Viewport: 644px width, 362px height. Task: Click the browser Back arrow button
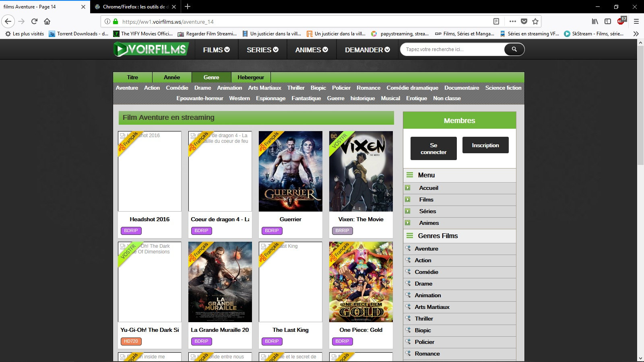8,21
